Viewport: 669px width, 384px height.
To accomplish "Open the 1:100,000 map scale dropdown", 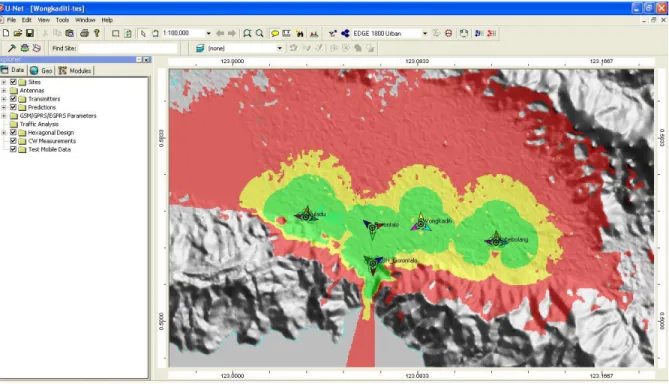I will point(208,33).
